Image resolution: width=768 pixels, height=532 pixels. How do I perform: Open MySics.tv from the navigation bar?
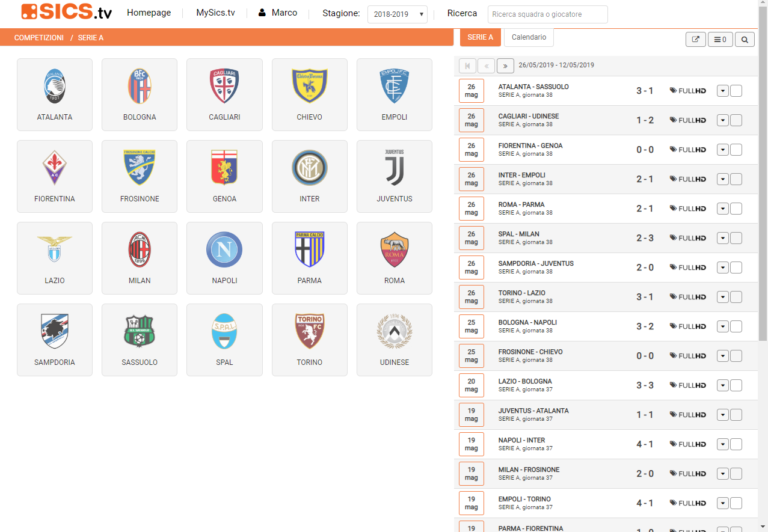pyautogui.click(x=215, y=13)
